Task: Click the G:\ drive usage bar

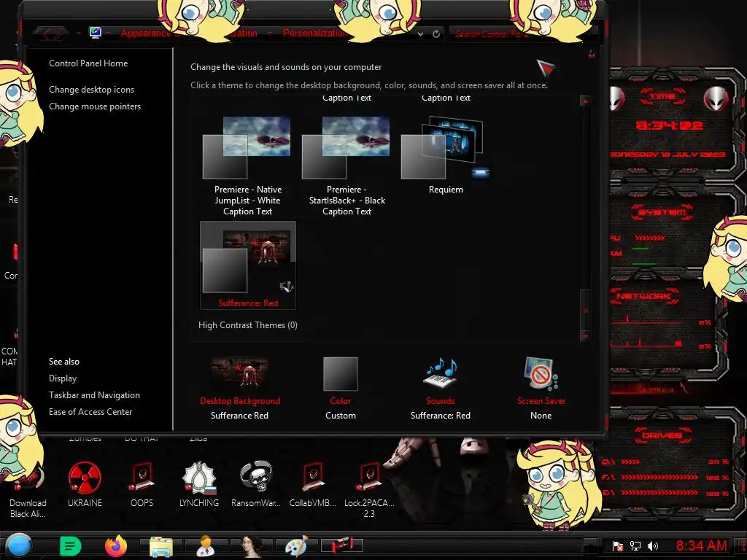Action: click(659, 492)
